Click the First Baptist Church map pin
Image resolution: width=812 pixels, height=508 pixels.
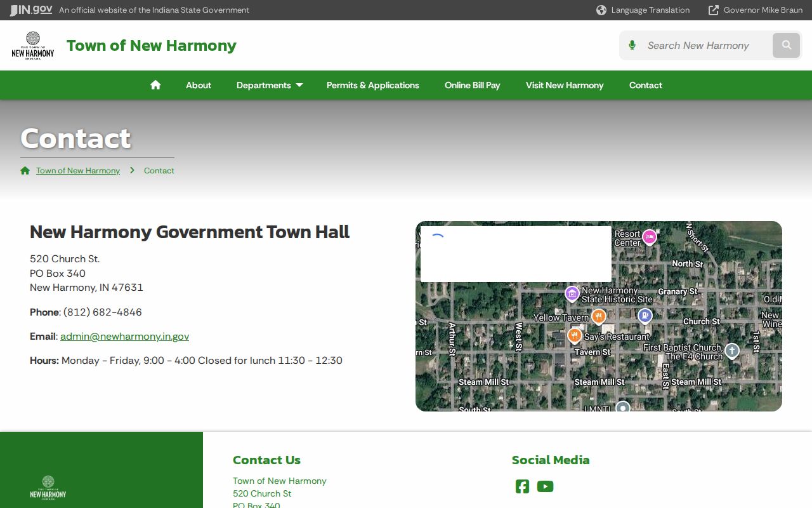point(732,351)
